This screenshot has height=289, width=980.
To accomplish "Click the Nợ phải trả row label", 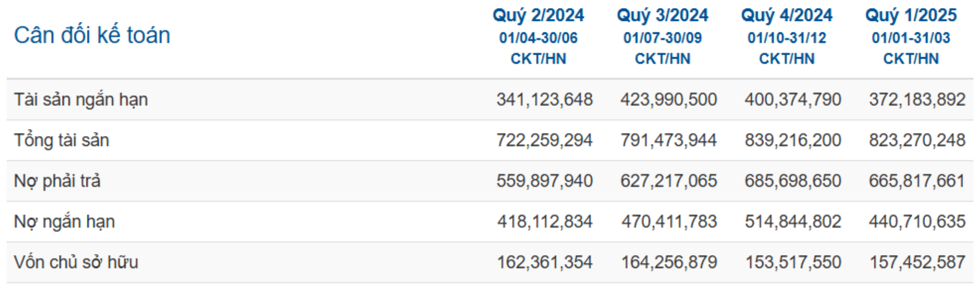I will 57,181.
